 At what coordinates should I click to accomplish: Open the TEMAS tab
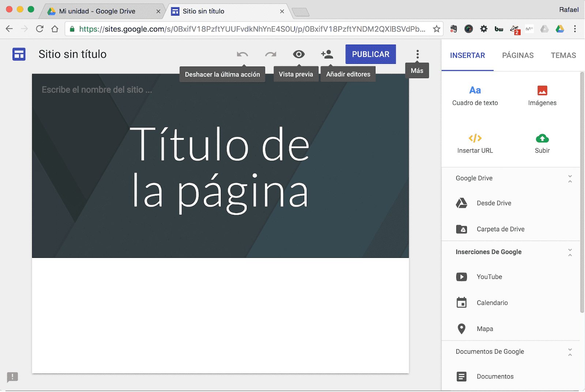[x=563, y=56]
